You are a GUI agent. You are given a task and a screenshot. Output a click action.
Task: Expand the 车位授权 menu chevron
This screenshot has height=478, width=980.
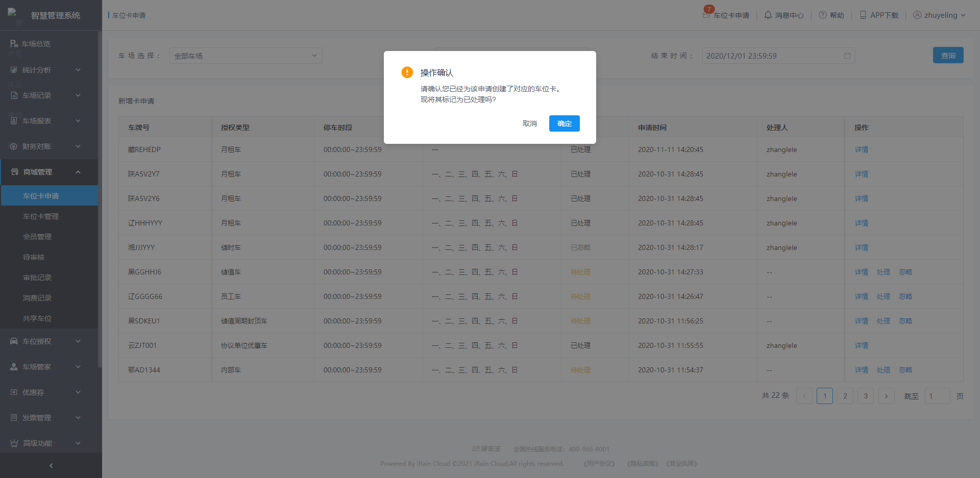click(x=78, y=341)
